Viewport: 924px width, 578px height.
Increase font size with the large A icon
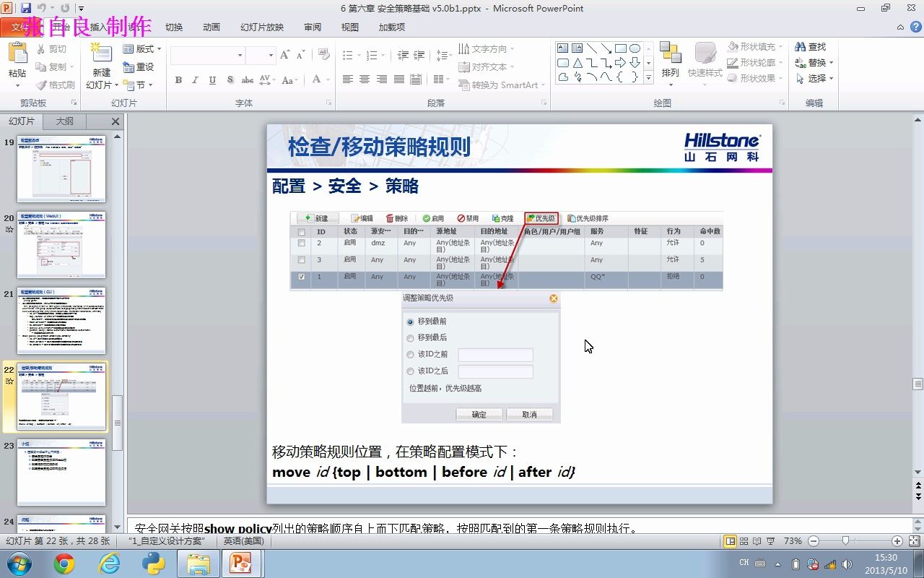(x=284, y=55)
